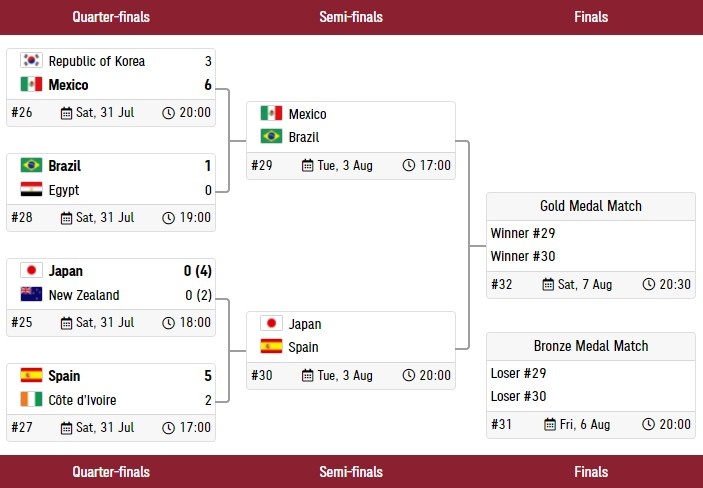Click match number #27 label
Image resolution: width=703 pixels, height=488 pixels.
(22, 428)
